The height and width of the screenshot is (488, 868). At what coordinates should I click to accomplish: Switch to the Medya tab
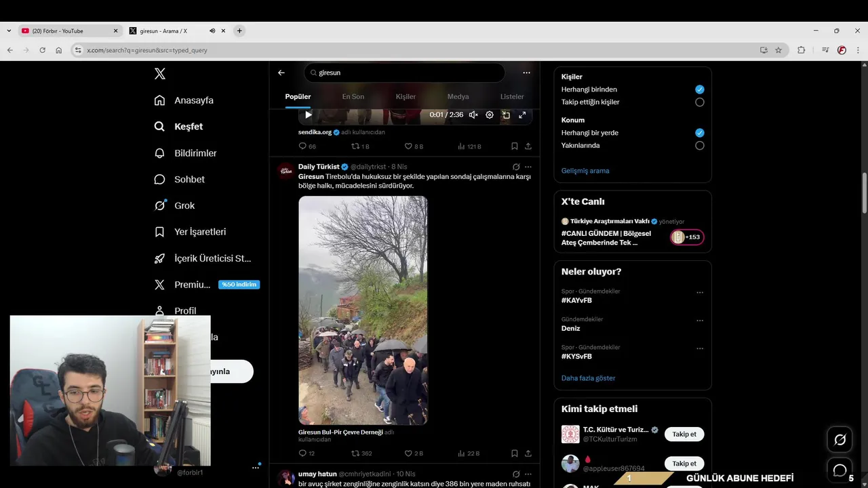click(458, 97)
